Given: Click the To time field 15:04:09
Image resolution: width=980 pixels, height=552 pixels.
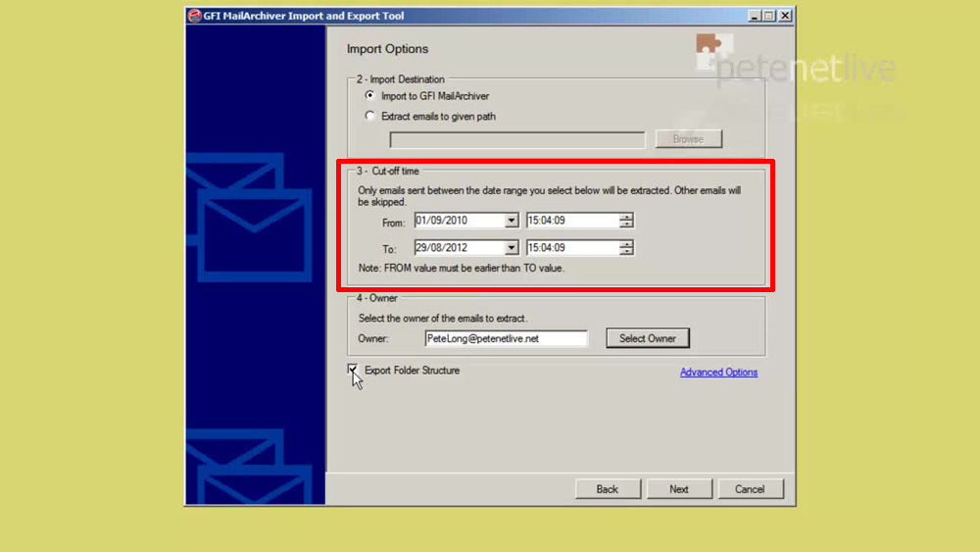Looking at the screenshot, I should 572,248.
